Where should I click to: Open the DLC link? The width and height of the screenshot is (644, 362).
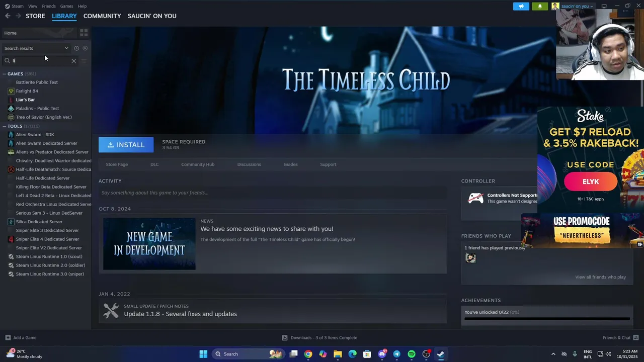154,164
